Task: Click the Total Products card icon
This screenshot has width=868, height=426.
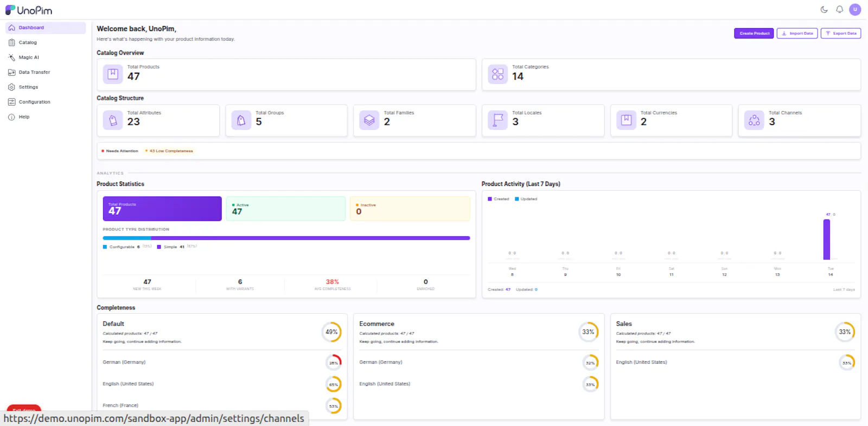Action: [113, 74]
